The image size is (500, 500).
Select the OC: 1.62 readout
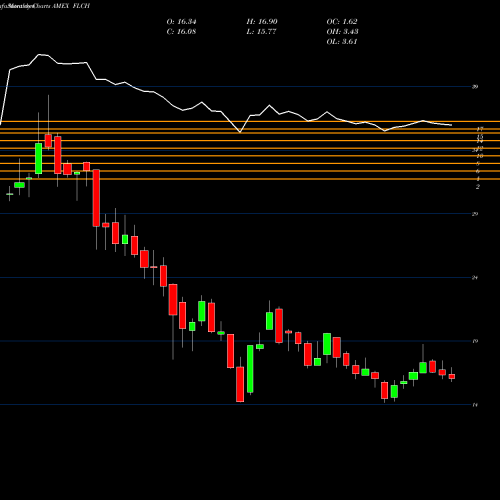(x=342, y=22)
